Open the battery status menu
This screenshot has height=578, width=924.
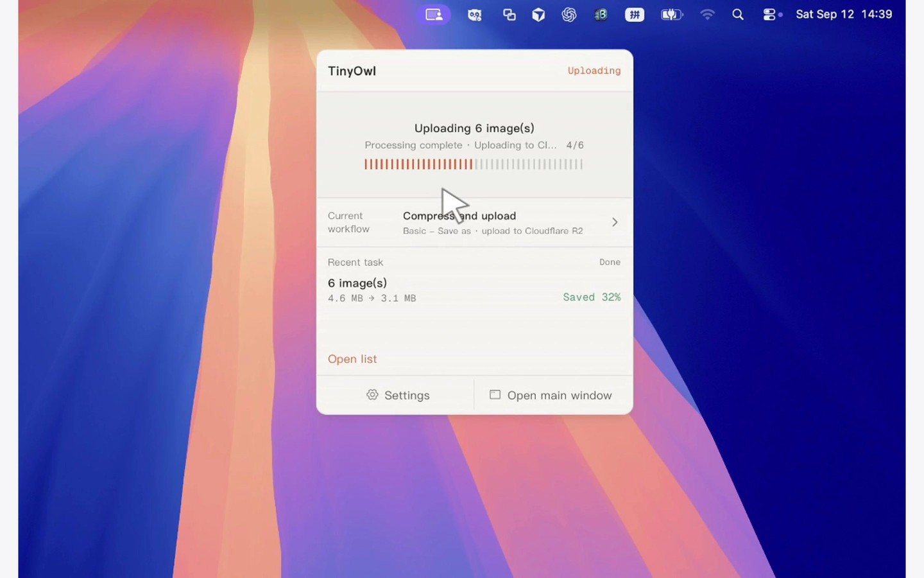pyautogui.click(x=672, y=15)
